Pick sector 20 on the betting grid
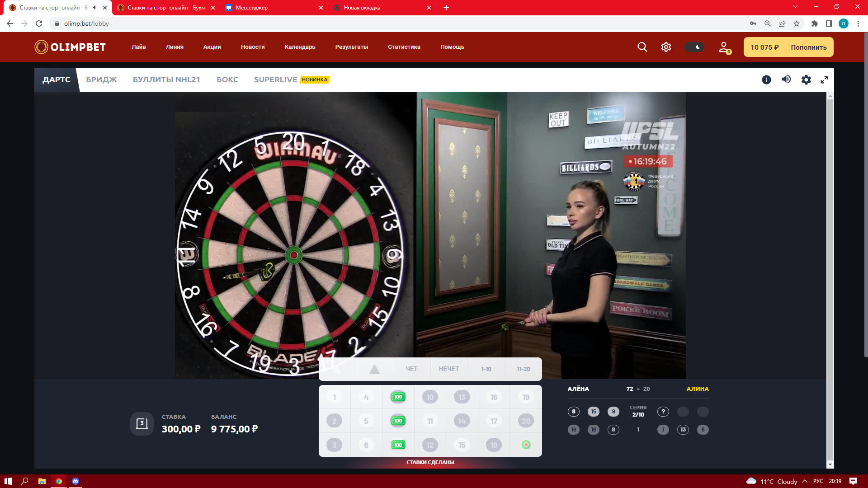This screenshot has width=868, height=488. pos(526,421)
